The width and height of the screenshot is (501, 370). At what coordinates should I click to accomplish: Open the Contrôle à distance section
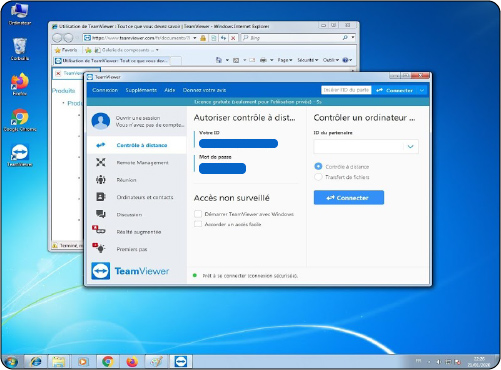click(x=136, y=145)
